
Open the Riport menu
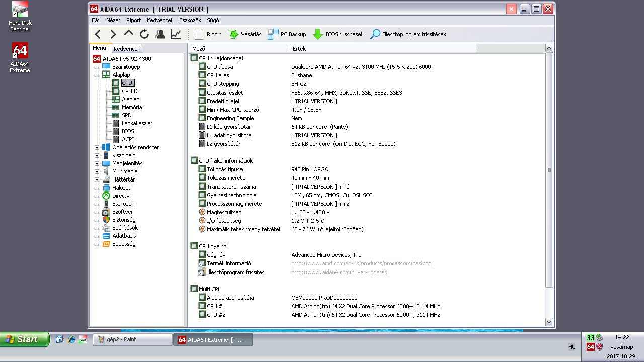(x=133, y=20)
